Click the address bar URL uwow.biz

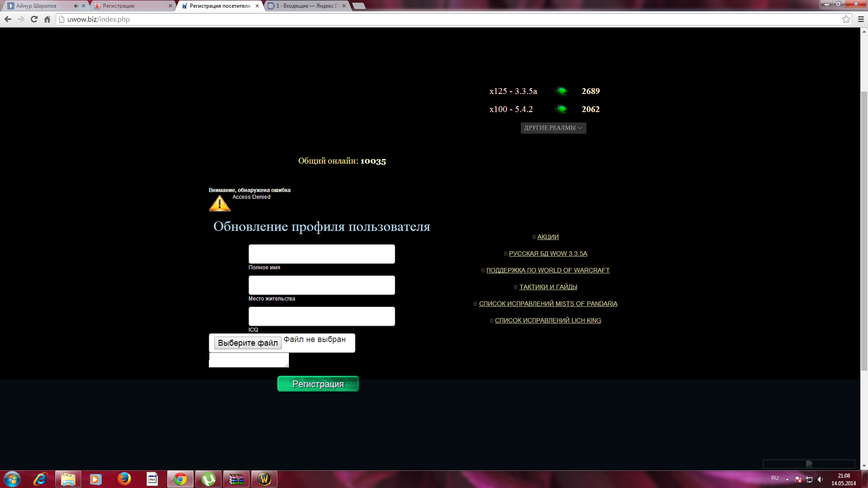point(99,19)
